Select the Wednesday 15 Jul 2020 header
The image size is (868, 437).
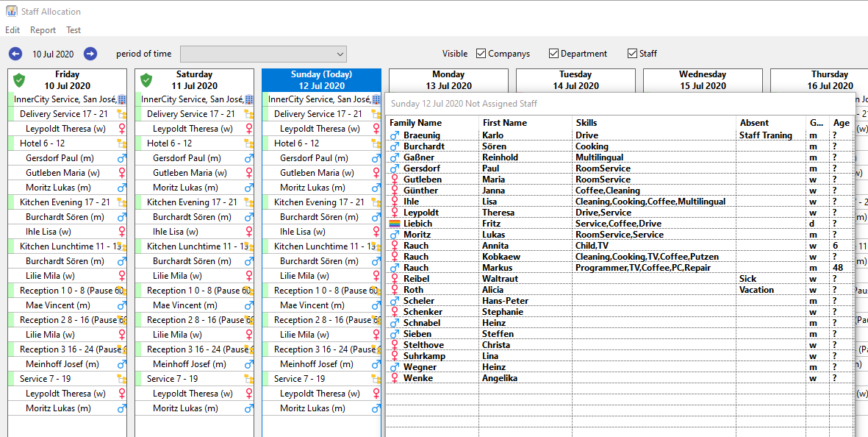[x=703, y=80]
